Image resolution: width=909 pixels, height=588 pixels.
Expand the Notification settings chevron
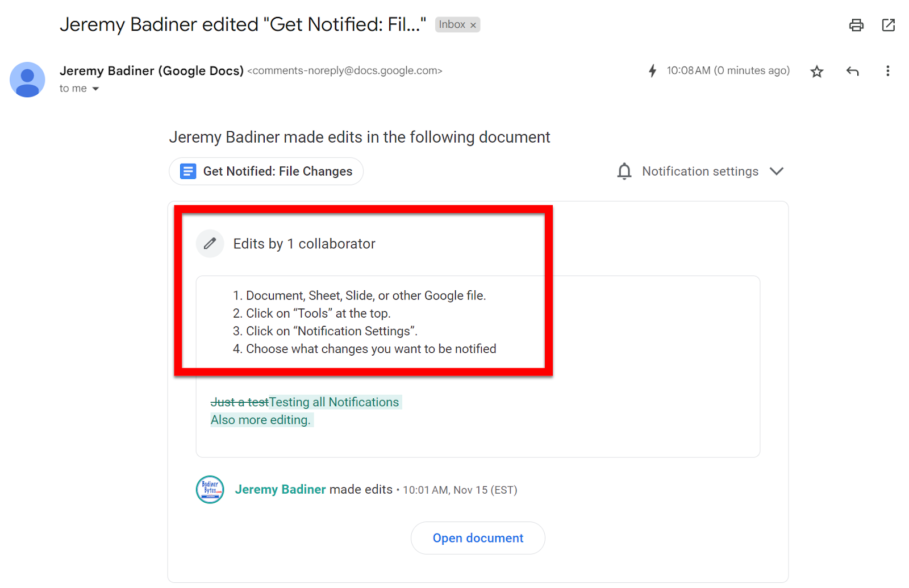click(x=776, y=172)
